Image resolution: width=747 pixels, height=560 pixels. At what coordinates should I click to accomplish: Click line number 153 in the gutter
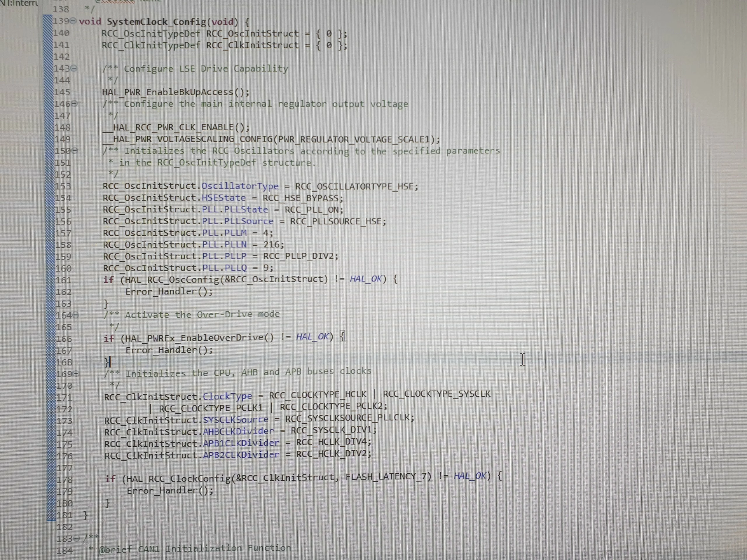(x=63, y=186)
